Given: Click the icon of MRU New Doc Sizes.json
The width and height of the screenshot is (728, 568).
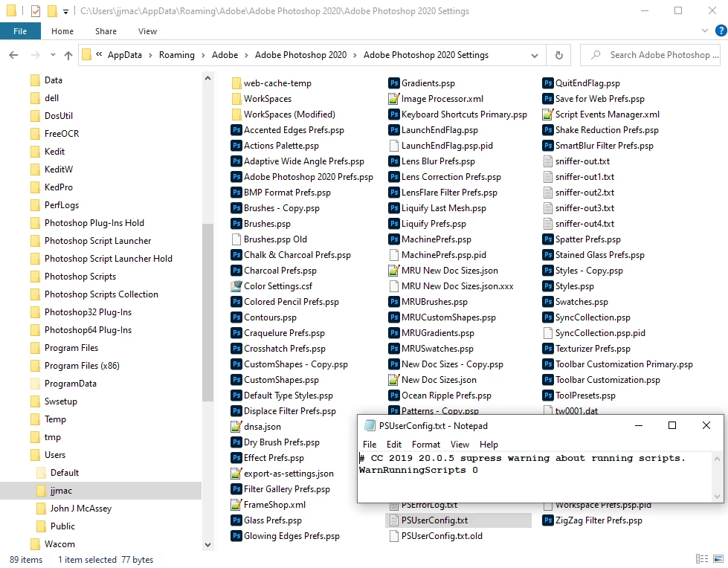Looking at the screenshot, I should click(x=393, y=271).
